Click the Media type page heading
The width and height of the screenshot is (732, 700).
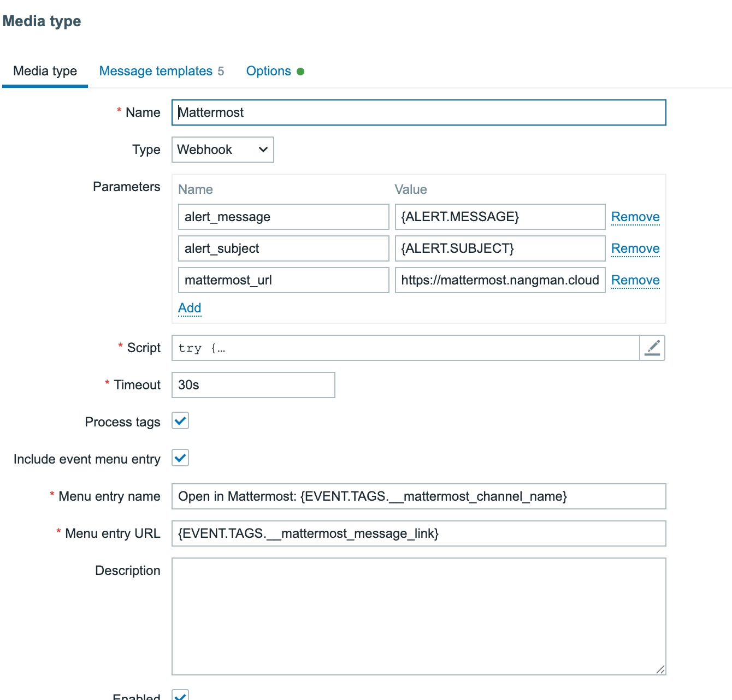42,21
